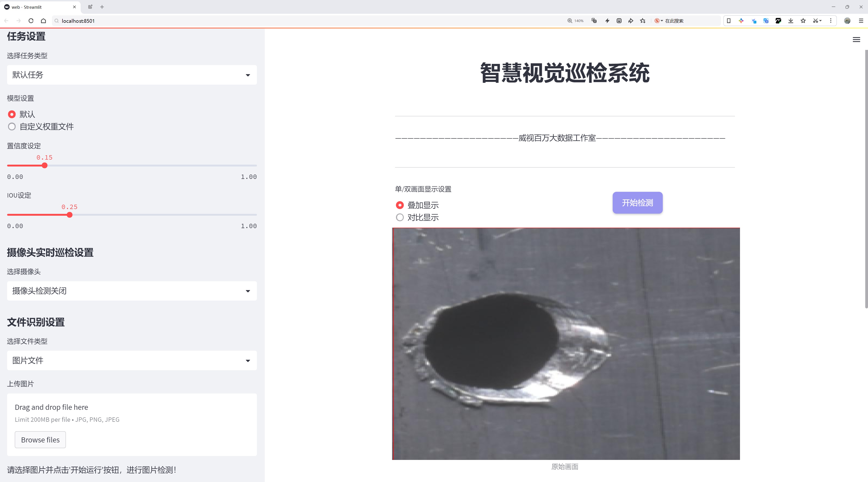Go to the browser home page

[43, 20]
